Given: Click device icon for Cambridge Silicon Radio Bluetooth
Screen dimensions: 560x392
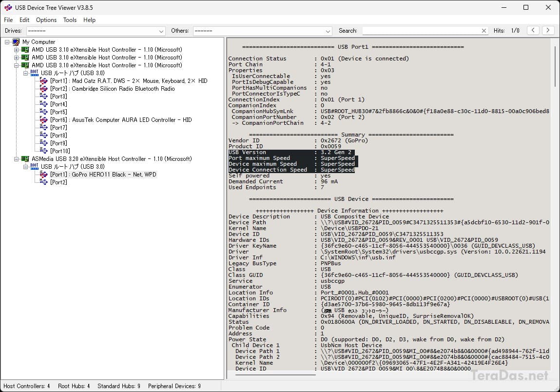Looking at the screenshot, I should coord(43,89).
